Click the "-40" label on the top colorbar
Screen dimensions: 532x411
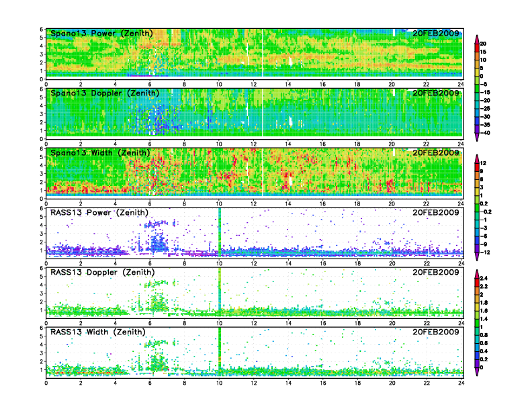coord(485,133)
